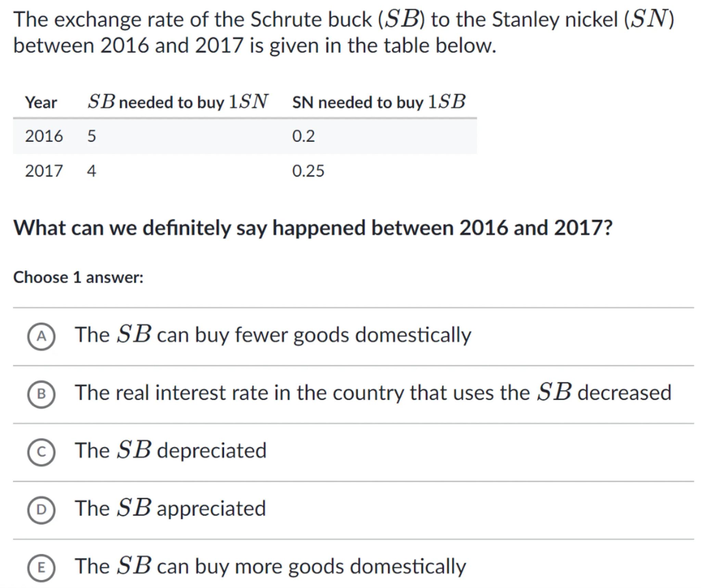Click the 'SB needed to buy 1SN' header
This screenshot has height=588, width=701.
[177, 102]
